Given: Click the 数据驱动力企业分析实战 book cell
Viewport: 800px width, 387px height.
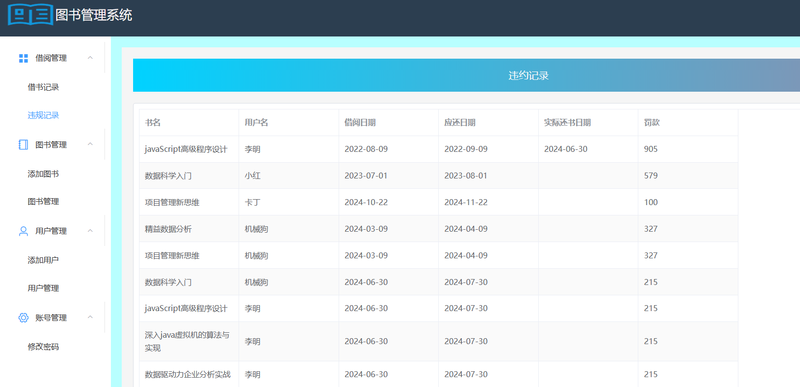Looking at the screenshot, I should 188,375.
